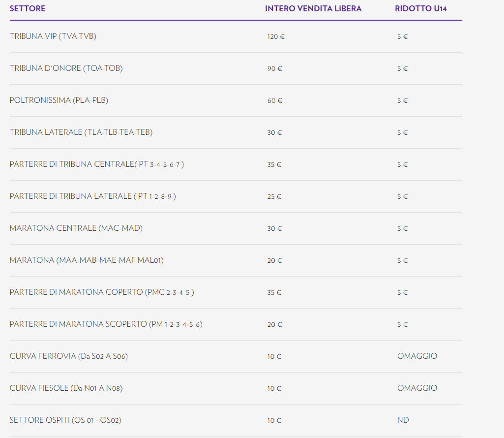The height and width of the screenshot is (438, 504).
Task: Click PARTERRE DI TRIBUNA CENTRALE sector
Action: 97,164
